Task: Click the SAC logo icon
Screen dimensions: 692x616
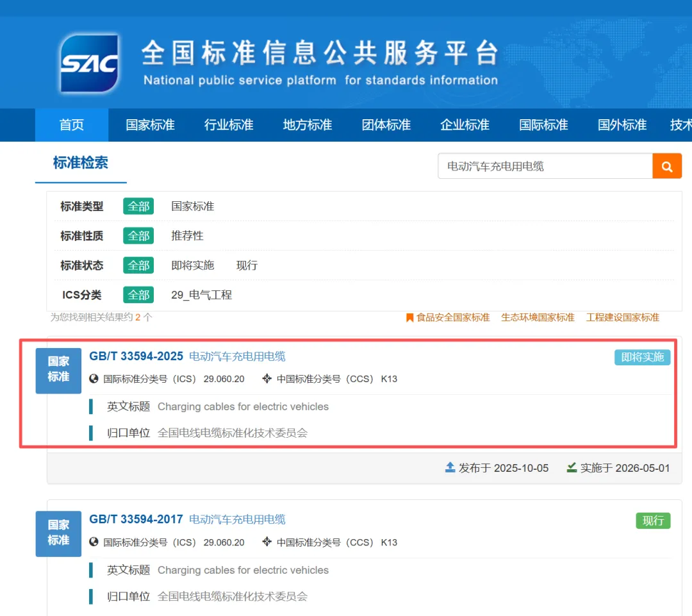Action: 90,63
